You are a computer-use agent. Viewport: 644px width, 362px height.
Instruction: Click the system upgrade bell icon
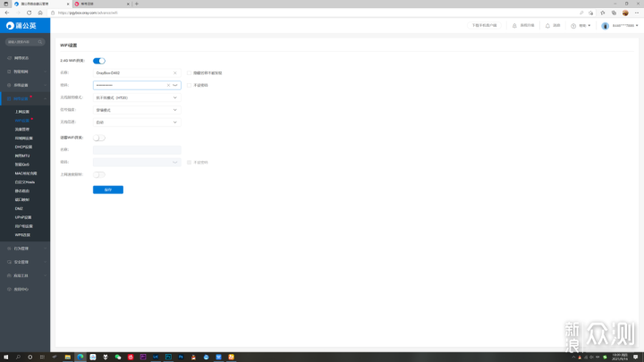514,25
